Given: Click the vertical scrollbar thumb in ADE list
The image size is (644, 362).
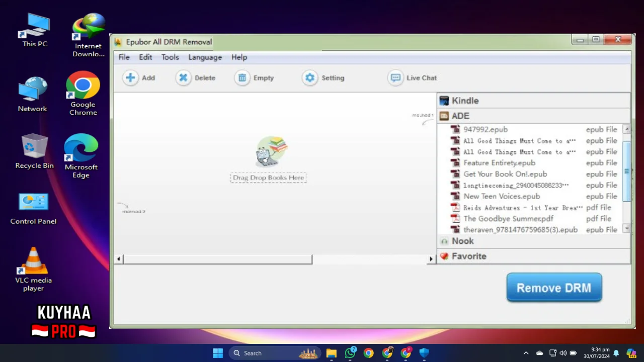Looking at the screenshot, I should (626, 171).
